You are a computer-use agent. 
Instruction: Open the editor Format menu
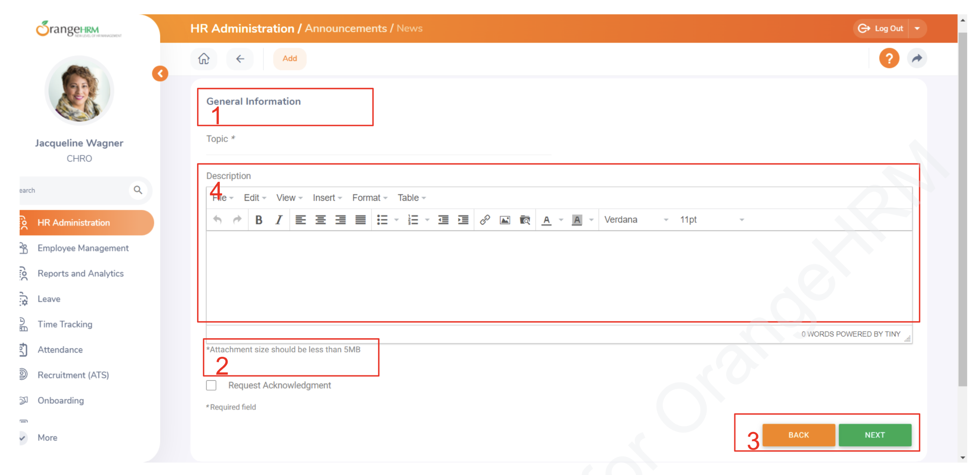point(369,197)
